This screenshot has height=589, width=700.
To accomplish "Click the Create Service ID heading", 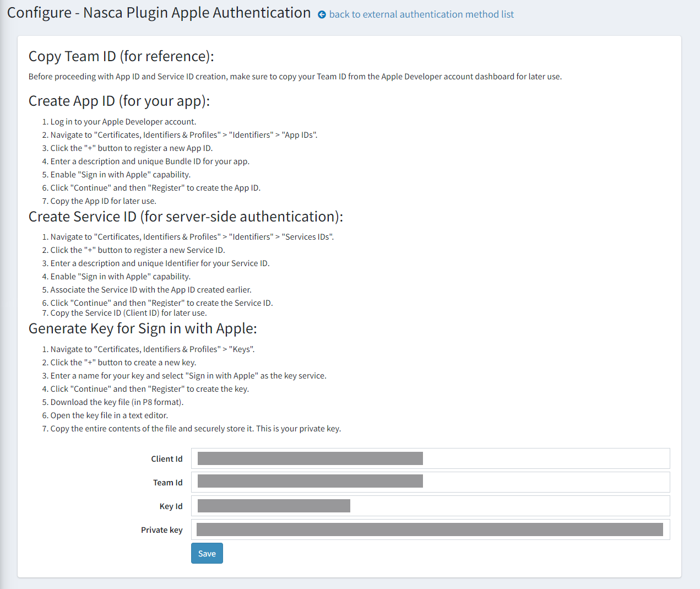I will coord(186,217).
